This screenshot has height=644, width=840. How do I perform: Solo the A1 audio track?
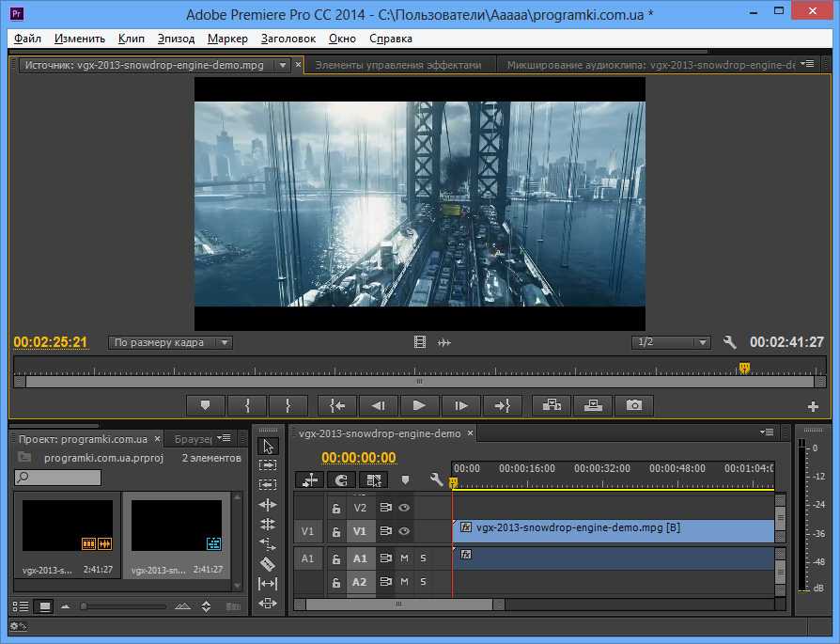[423, 558]
